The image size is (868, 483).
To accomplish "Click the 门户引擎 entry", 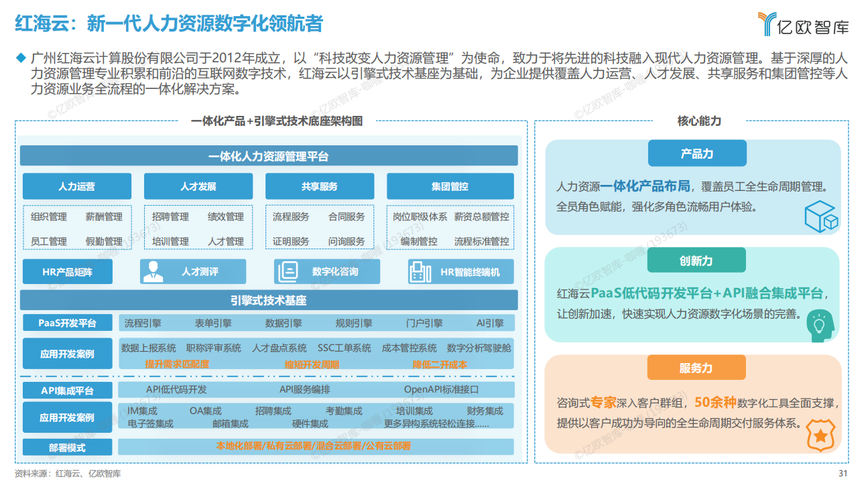I will click(x=424, y=323).
